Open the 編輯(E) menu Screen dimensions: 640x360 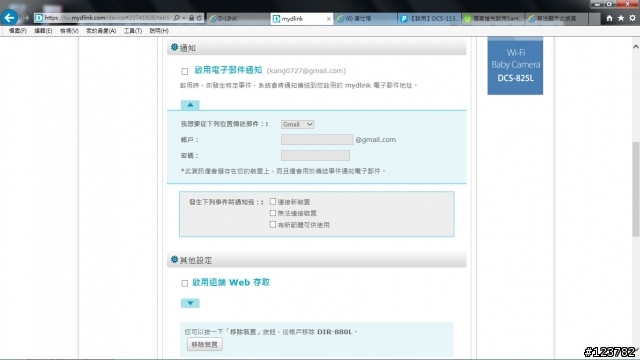click(x=43, y=31)
